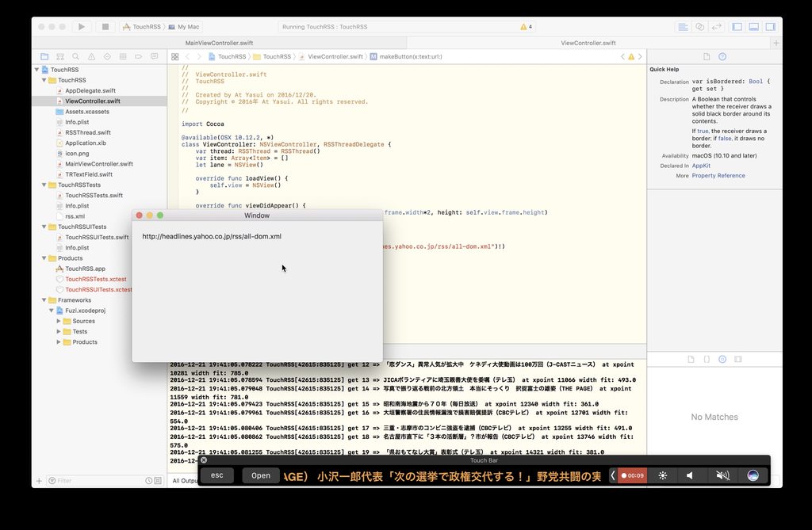This screenshot has height=530, width=812.
Task: Open the ViewController.swift tab
Action: coord(588,43)
